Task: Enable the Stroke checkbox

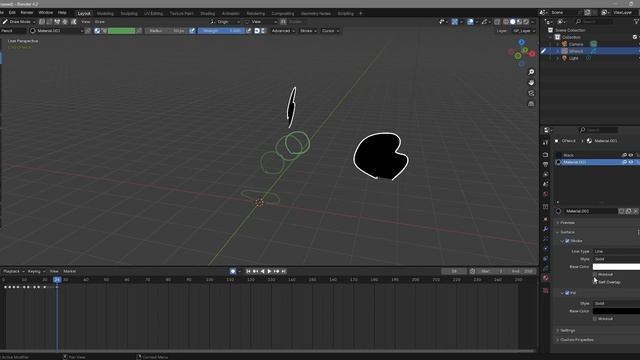Action: [x=567, y=241]
